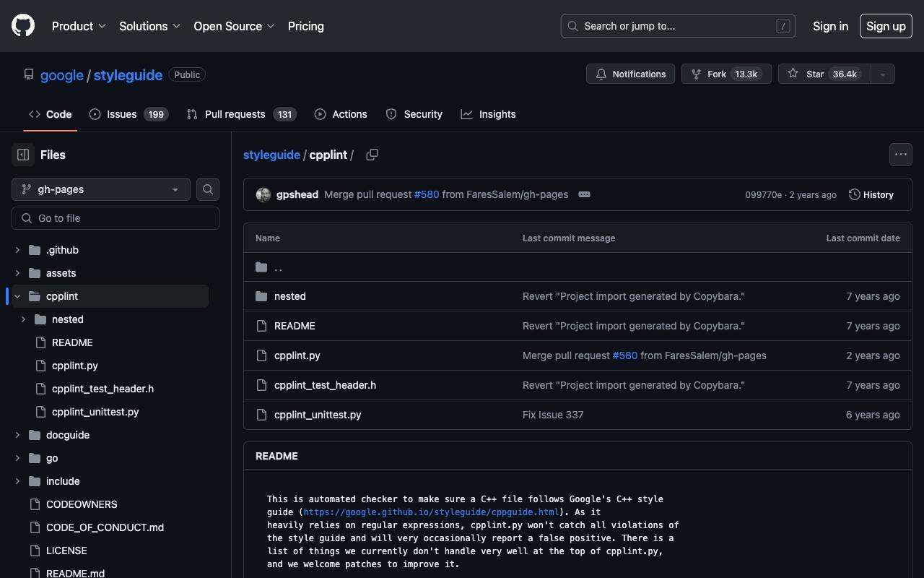Click the cpplint.py file icon in table
The width and height of the screenshot is (924, 578).
coord(261,355)
